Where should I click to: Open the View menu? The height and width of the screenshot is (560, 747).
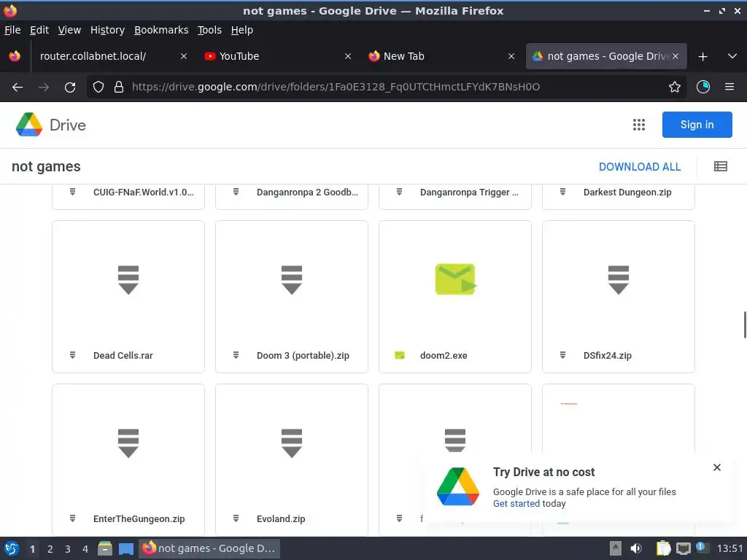point(69,30)
